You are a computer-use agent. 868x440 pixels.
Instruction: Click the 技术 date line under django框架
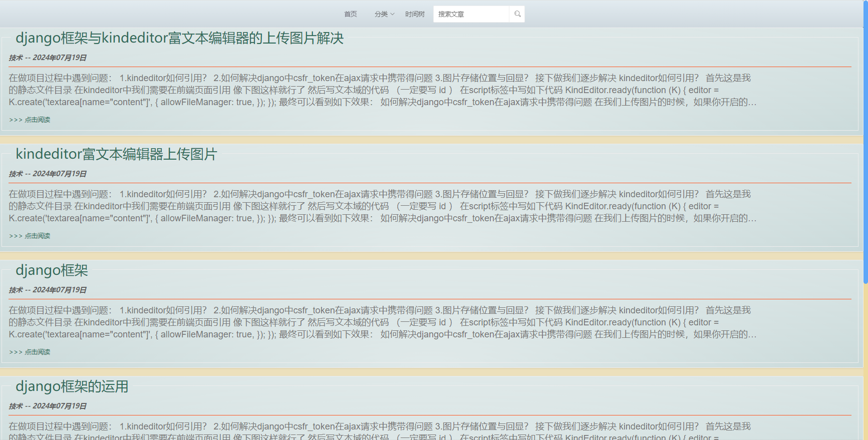48,290
